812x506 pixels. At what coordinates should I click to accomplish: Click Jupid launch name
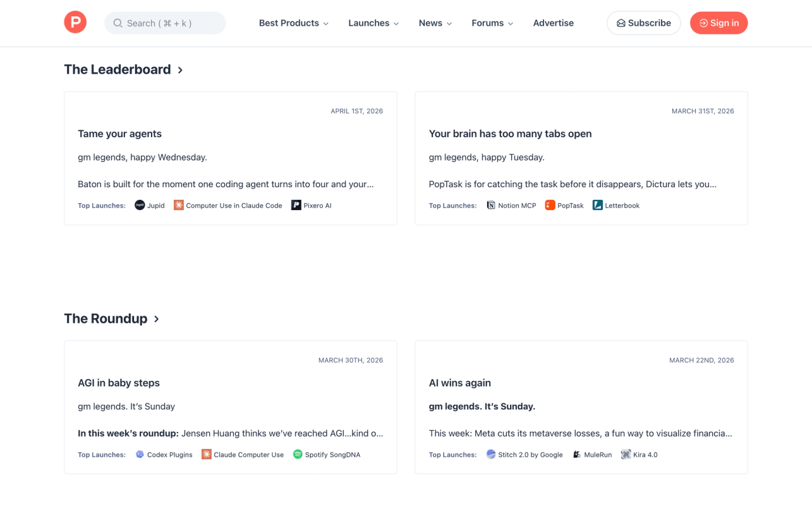click(x=156, y=206)
